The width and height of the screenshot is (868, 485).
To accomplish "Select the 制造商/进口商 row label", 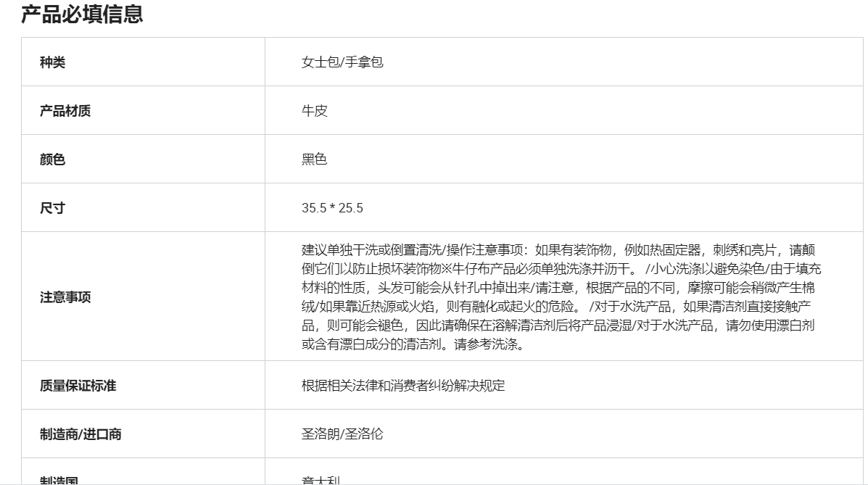I will 80,434.
